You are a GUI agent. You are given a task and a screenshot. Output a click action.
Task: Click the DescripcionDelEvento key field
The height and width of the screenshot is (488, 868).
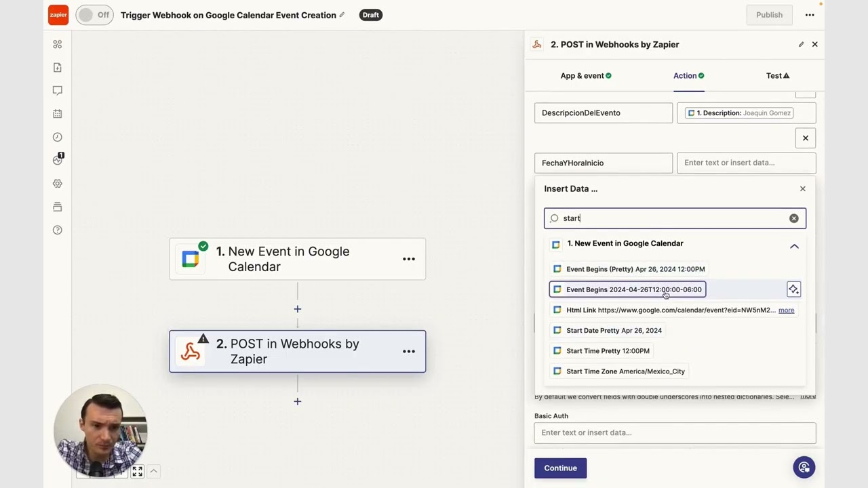604,113
